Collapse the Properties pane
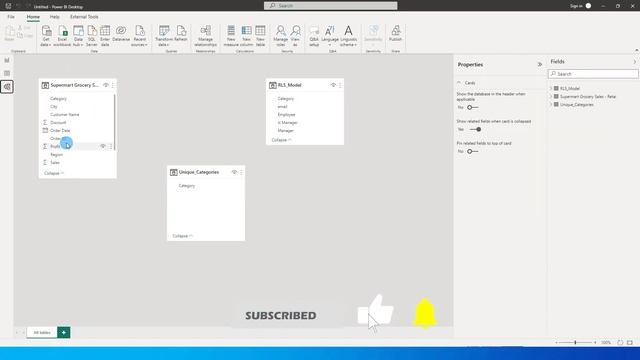The height and width of the screenshot is (360, 640). coord(540,64)
